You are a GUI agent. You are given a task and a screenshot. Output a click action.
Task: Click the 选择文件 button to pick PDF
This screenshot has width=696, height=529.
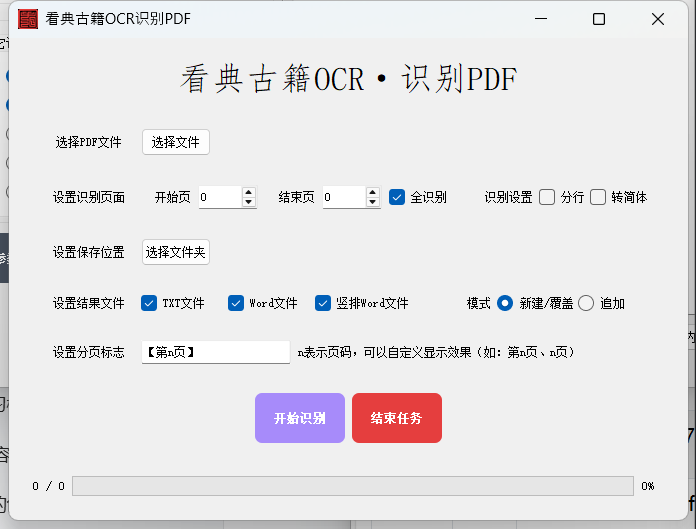(176, 142)
